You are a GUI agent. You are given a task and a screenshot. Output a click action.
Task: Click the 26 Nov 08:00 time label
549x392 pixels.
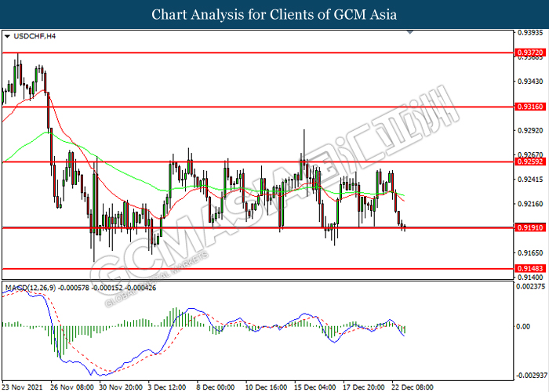pos(72,387)
